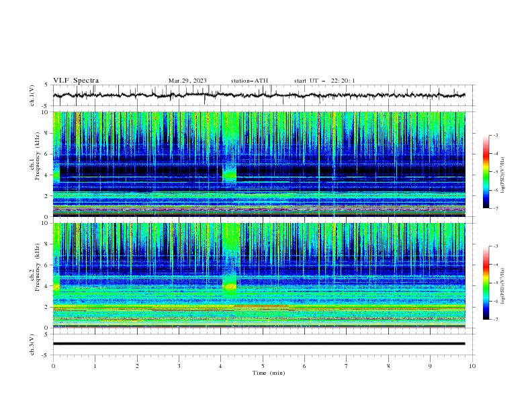Click the "2" tick on the time axis
The image size is (532, 411).
(137, 366)
